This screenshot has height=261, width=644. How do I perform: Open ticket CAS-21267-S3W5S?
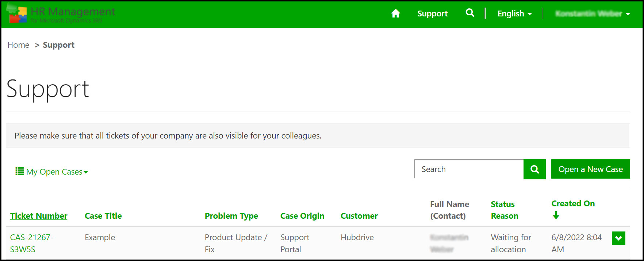31,243
